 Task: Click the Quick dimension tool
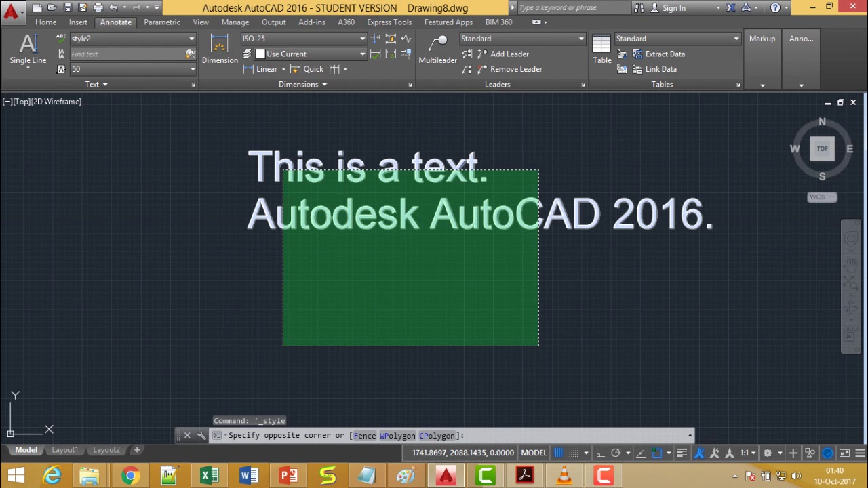click(307, 69)
